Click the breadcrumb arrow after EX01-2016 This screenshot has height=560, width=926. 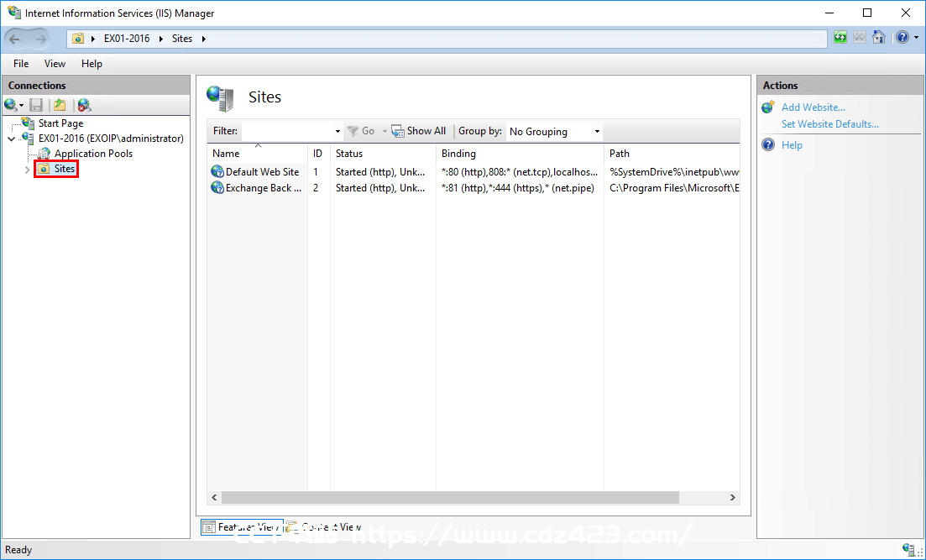(x=160, y=39)
